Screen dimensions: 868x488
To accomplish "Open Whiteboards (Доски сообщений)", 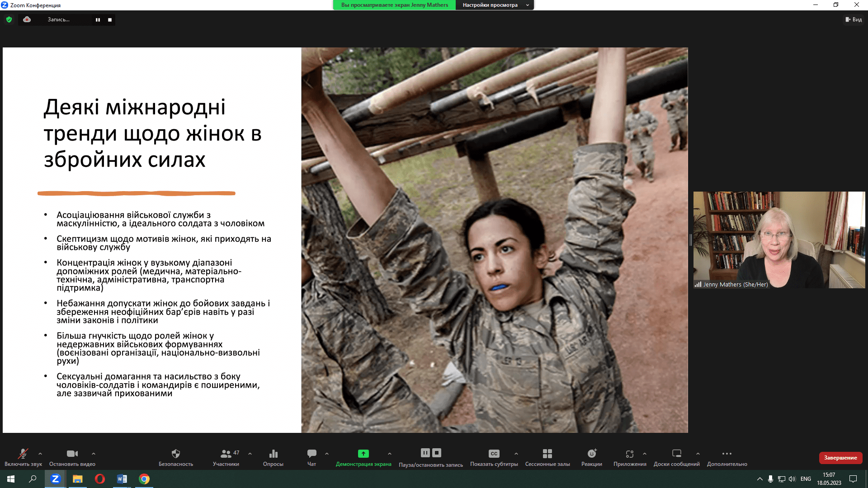I will pyautogui.click(x=676, y=456).
